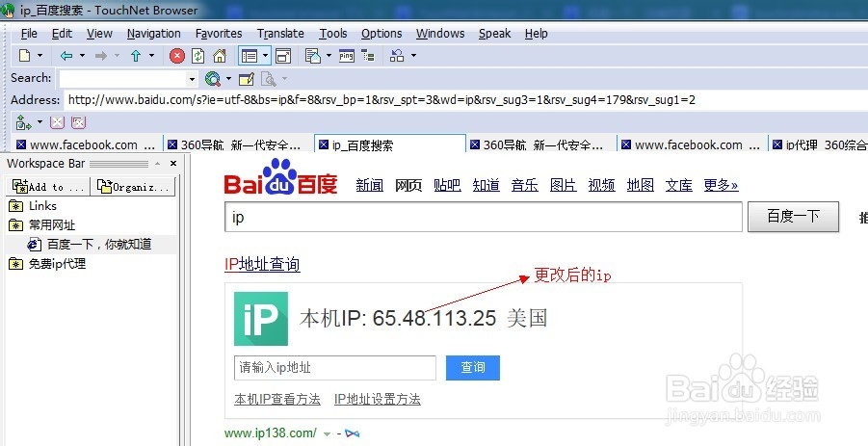Click the Baidu search box containing ip
This screenshot has height=446, width=868.
(x=483, y=217)
